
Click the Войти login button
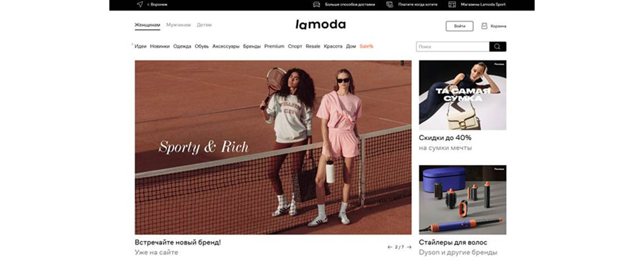[x=460, y=26]
